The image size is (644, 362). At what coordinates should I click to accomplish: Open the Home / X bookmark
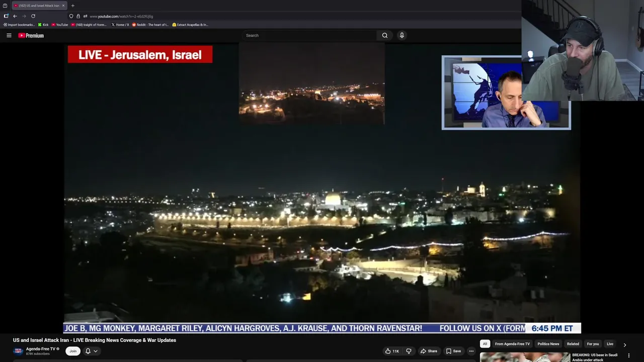click(x=120, y=25)
